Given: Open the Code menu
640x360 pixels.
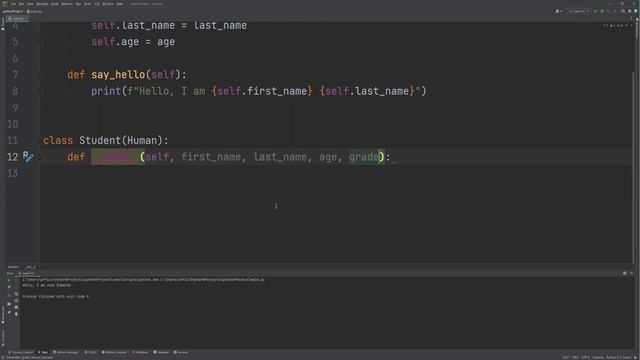Looking at the screenshot, I should [x=55, y=4].
